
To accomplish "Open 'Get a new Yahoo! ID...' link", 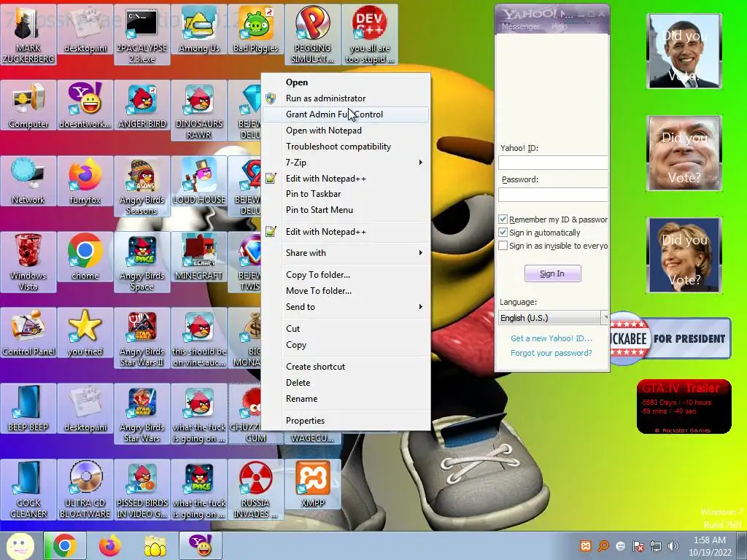I will [551, 338].
